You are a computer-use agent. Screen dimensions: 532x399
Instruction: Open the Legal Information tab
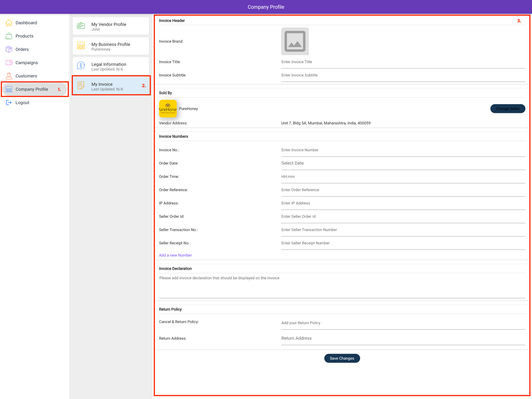(x=111, y=66)
